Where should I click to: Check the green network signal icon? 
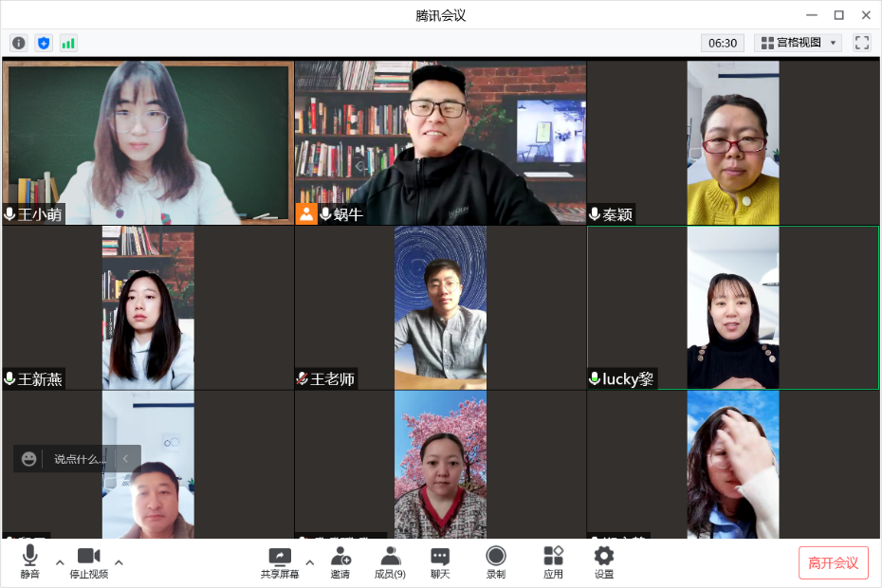click(x=68, y=43)
